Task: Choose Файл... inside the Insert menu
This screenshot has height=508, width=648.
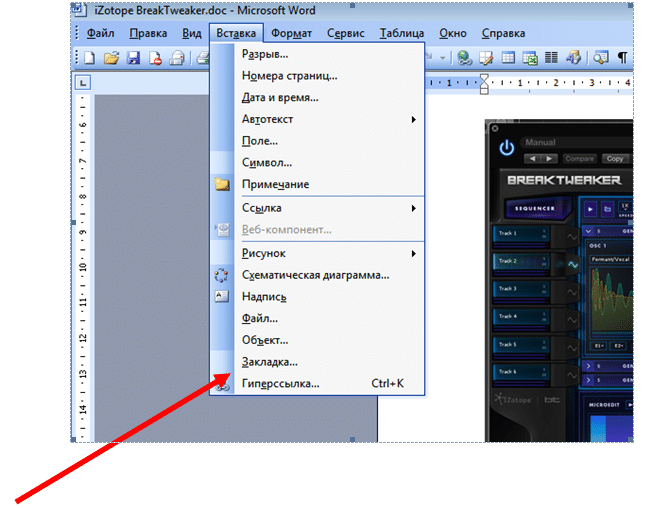Action: point(317,319)
